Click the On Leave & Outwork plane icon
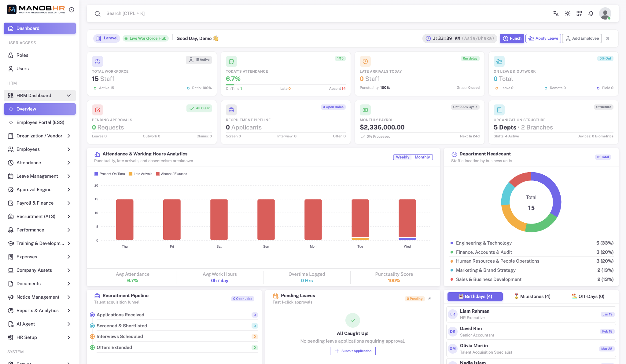The image size is (626, 364). [499, 61]
